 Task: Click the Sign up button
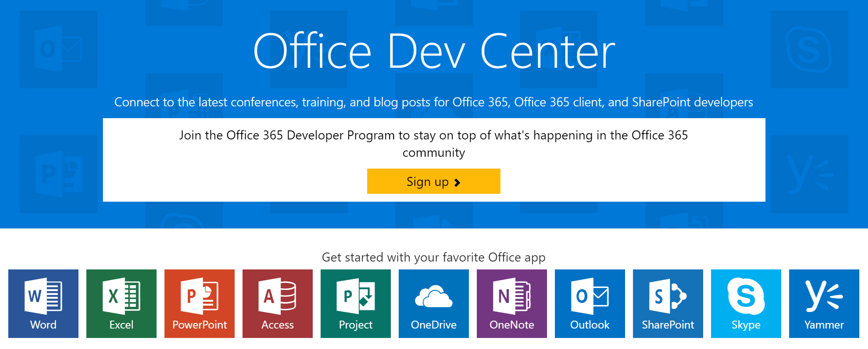pos(433,181)
